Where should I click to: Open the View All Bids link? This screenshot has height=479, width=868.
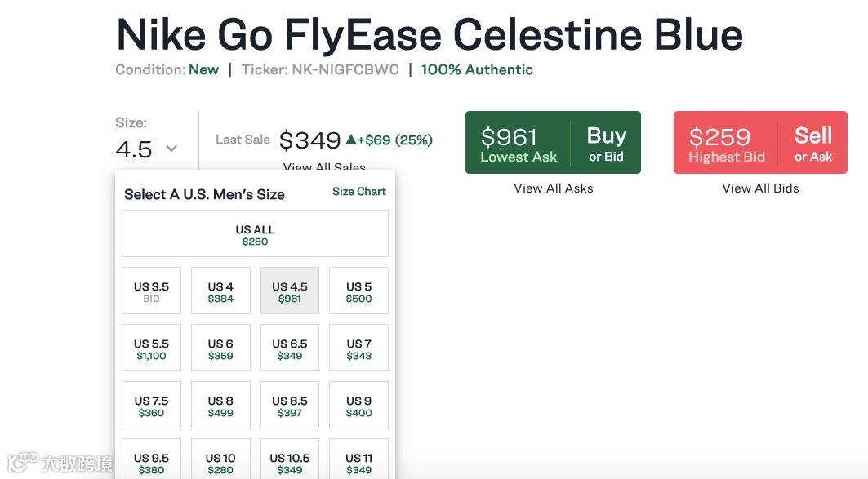click(760, 188)
